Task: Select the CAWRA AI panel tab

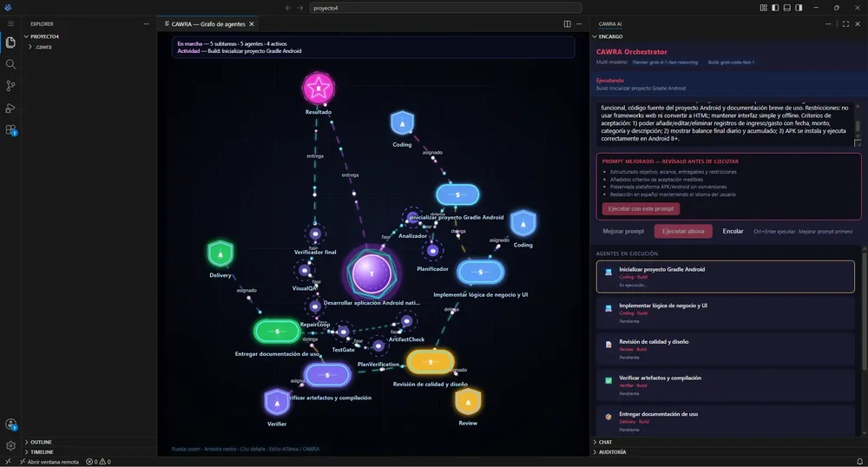Action: [x=610, y=23]
